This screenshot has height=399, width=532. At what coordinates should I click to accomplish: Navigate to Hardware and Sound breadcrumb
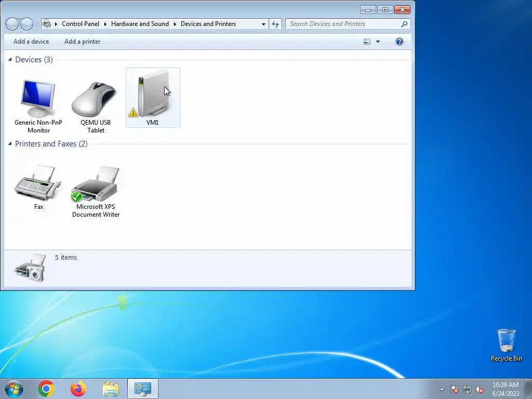140,24
